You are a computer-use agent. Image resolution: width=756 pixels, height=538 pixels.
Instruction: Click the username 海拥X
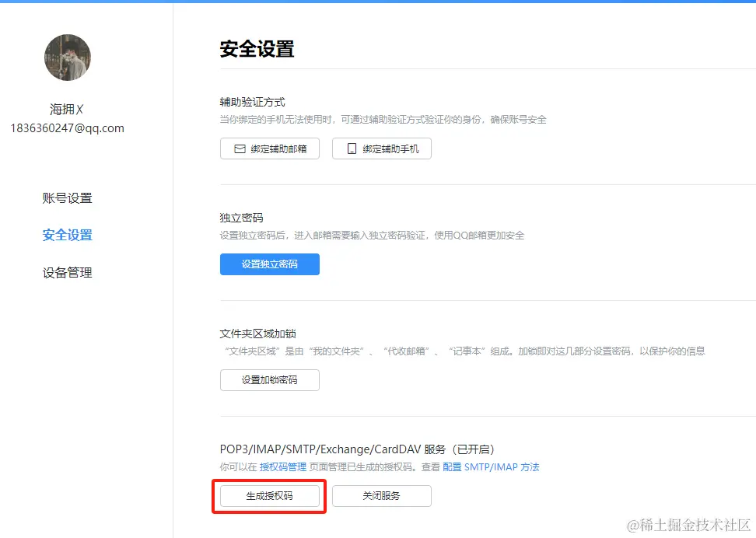(68, 109)
